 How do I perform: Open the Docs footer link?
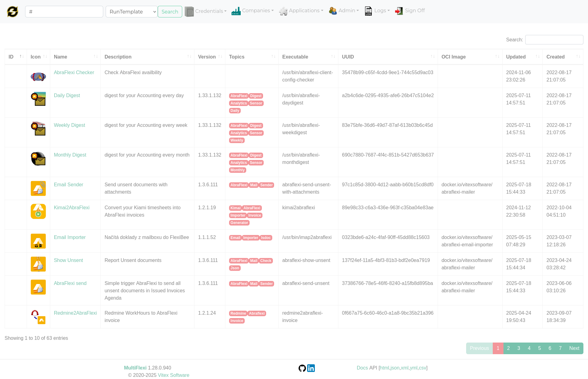[x=362, y=368]
